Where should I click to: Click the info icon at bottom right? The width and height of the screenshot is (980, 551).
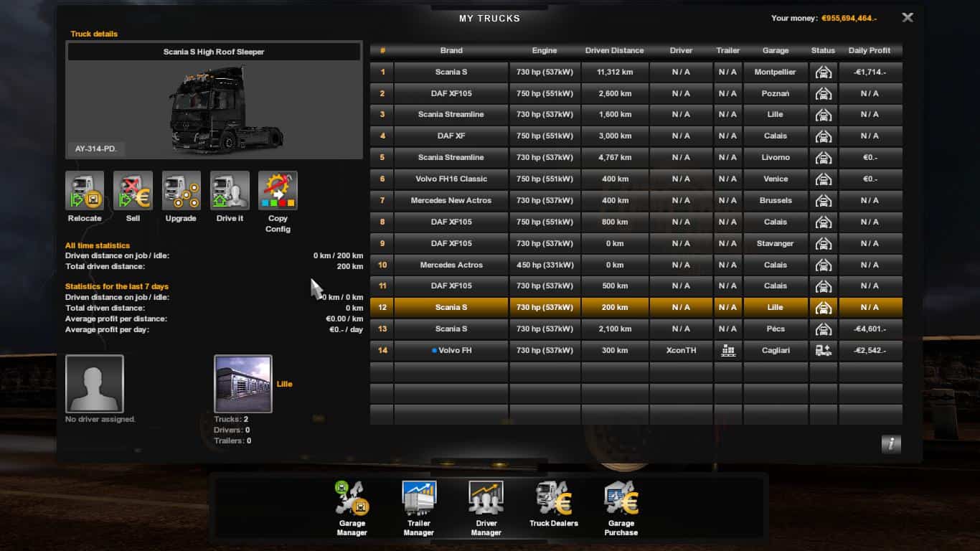coord(890,444)
